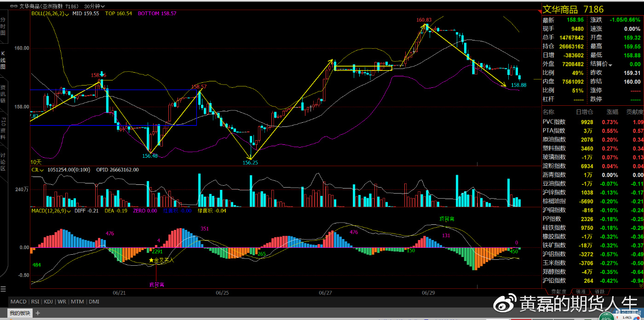Select the 铁矿指数 row
This screenshot has height=320, width=644.
point(593,246)
